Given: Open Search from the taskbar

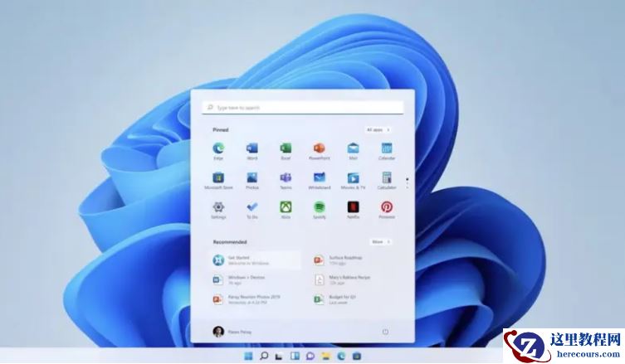Looking at the screenshot, I should pos(264,356).
